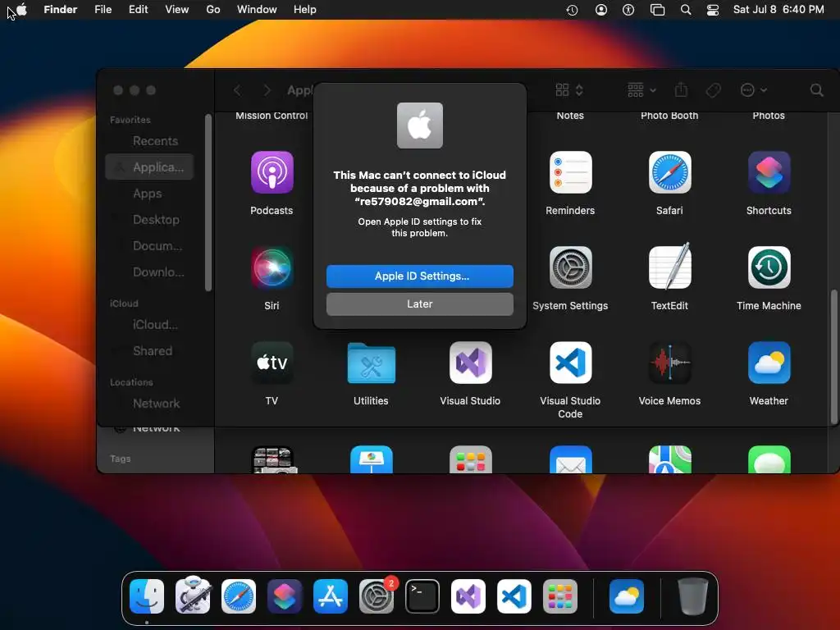Open System Settings with badge in Dock
840x630 pixels.
(376, 596)
